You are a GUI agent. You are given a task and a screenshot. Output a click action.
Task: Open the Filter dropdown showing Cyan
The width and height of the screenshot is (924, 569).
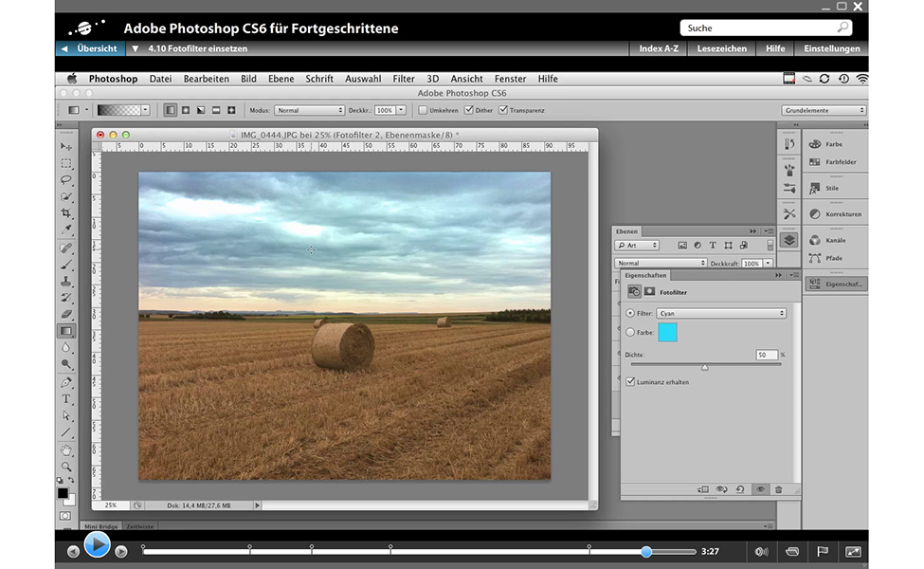click(x=721, y=313)
